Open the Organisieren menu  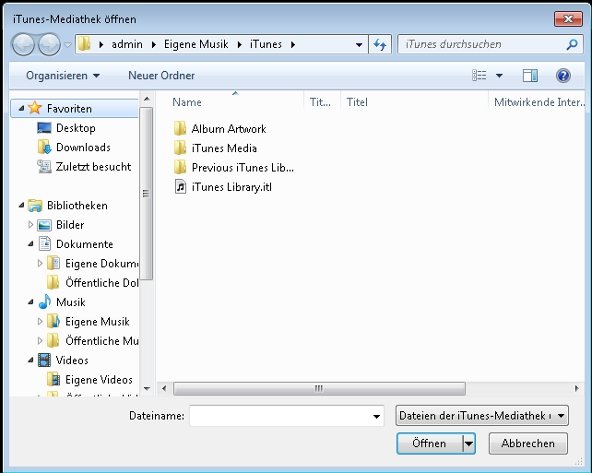pyautogui.click(x=63, y=75)
